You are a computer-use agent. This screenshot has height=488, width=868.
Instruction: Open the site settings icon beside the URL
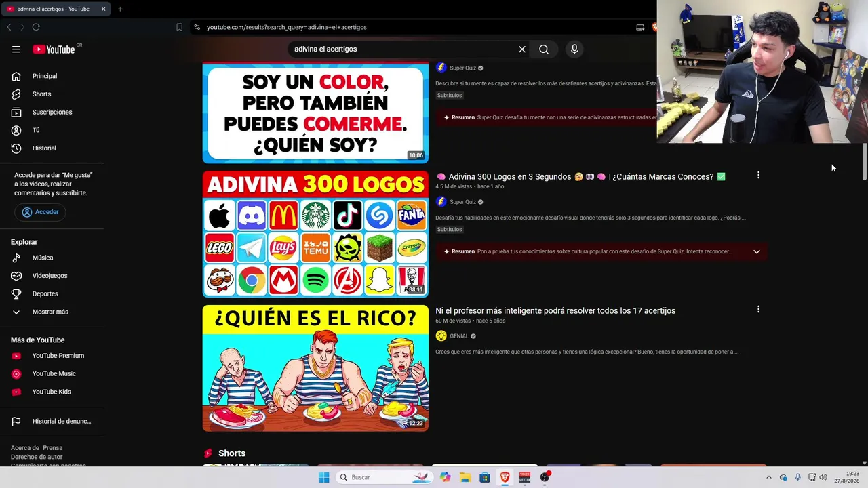coord(197,27)
